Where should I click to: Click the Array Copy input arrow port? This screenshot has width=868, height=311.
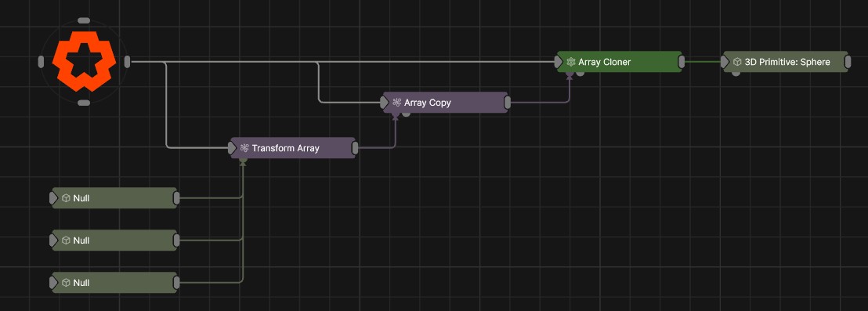click(385, 103)
